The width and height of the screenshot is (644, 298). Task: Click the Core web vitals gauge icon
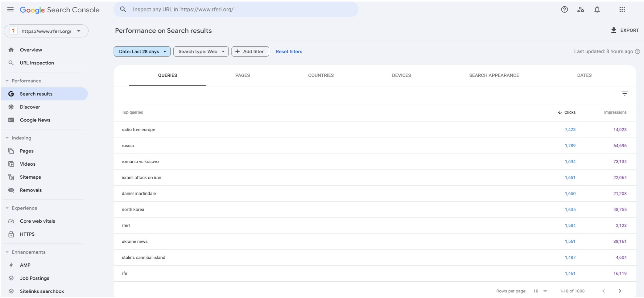tap(11, 221)
